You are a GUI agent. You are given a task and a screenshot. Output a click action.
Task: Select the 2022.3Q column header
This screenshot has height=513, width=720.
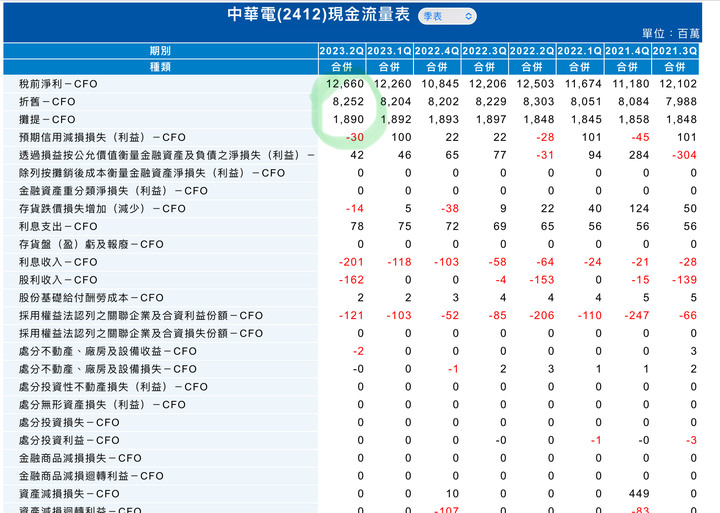[x=484, y=51]
